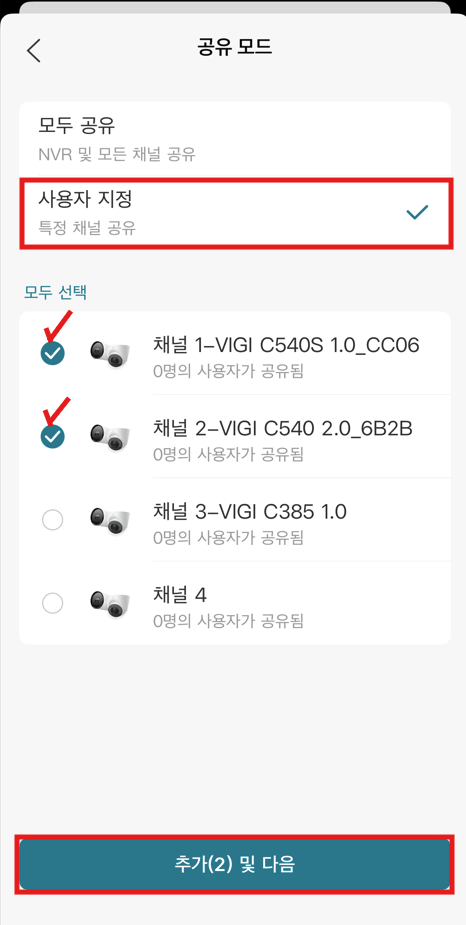
Task: Select the 모두 공유 sharing mode
Action: 235,139
